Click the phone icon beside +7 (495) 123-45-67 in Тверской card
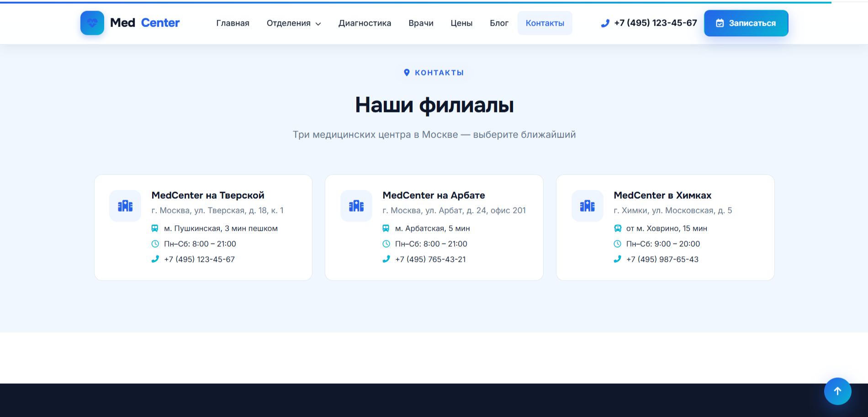The height and width of the screenshot is (417, 868). point(155,259)
